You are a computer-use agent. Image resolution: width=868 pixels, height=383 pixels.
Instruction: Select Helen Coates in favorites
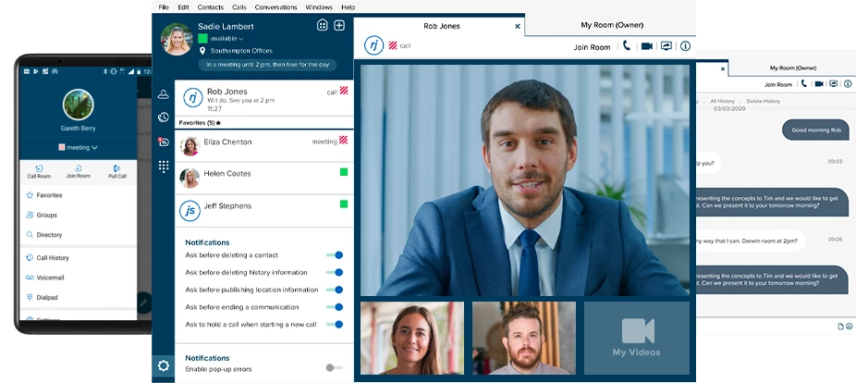coord(264,179)
